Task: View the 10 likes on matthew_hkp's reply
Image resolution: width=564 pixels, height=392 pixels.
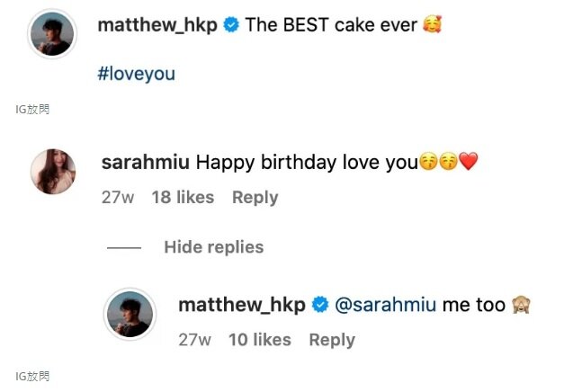Action: tap(259, 339)
